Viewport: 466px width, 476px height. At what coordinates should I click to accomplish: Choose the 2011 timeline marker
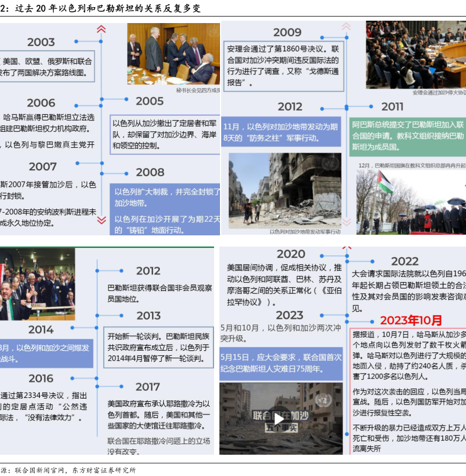coord(392,106)
